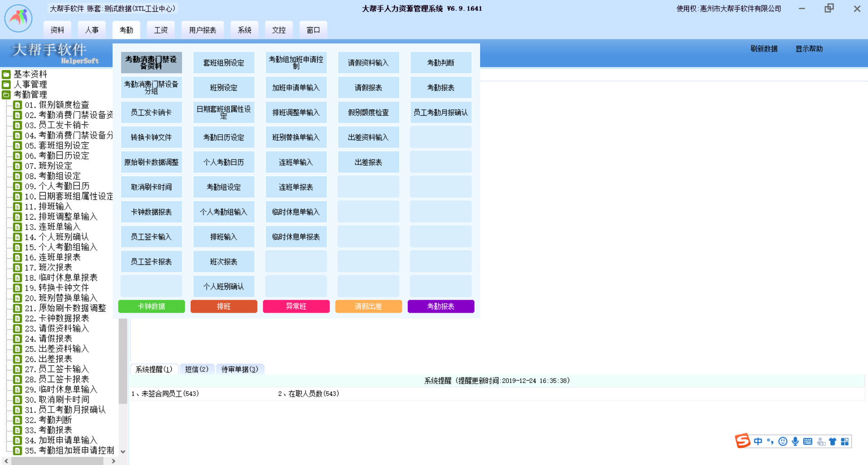The height and width of the screenshot is (465, 868).
Task: Click the document icon beside 01. 假别额度检查
Action: pos(18,105)
